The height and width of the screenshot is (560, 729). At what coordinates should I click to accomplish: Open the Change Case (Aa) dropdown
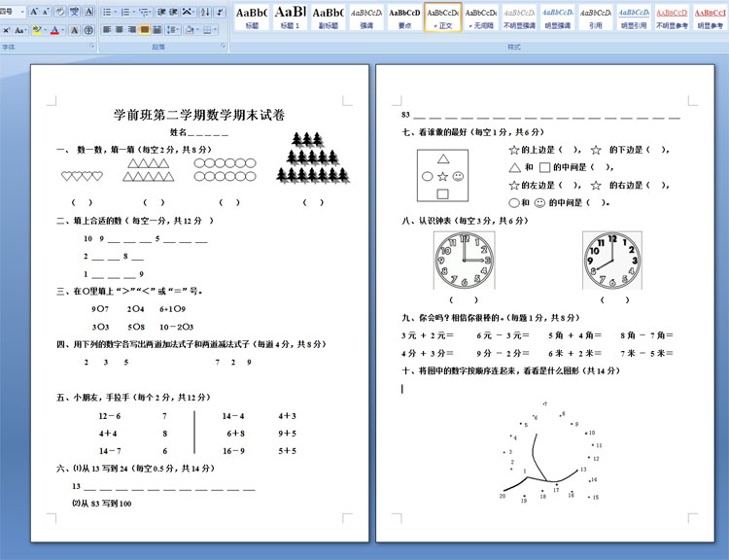[20, 30]
